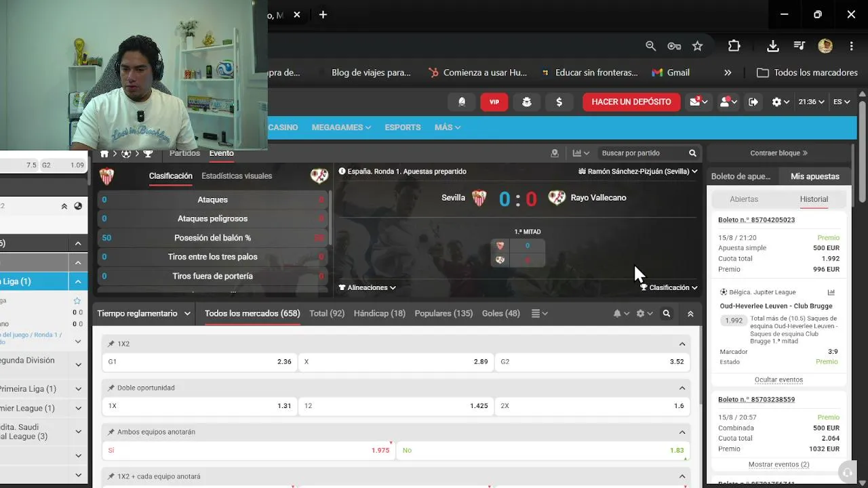The image size is (868, 488).
Task: Click the favorite star in left sidebar
Action: coord(77,301)
